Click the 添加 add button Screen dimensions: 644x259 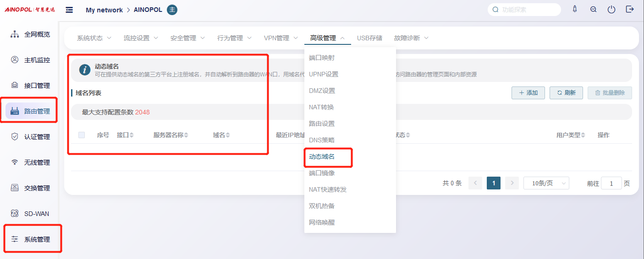tap(528, 93)
